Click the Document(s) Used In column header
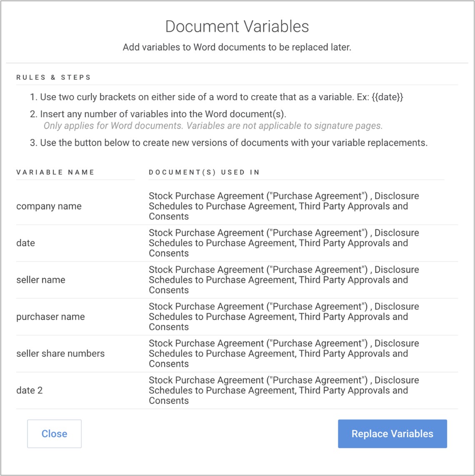475x476 pixels. click(204, 172)
